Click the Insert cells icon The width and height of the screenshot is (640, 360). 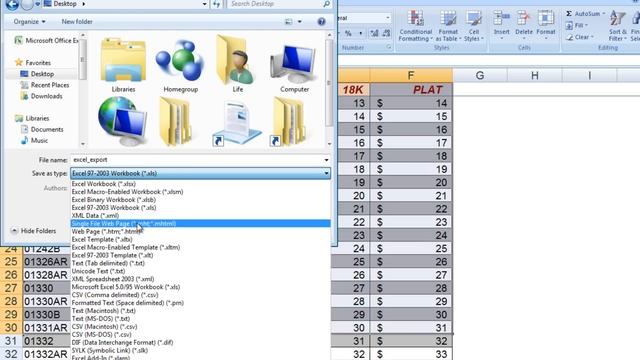click(501, 18)
